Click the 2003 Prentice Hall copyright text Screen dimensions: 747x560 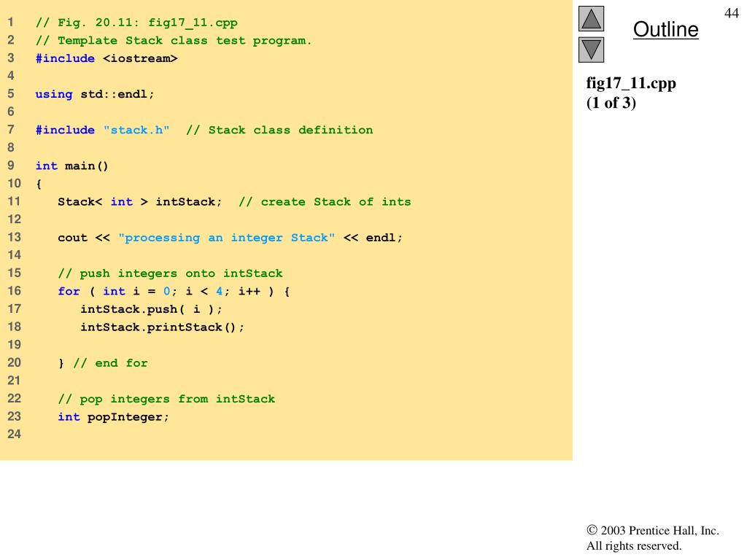pos(653,531)
